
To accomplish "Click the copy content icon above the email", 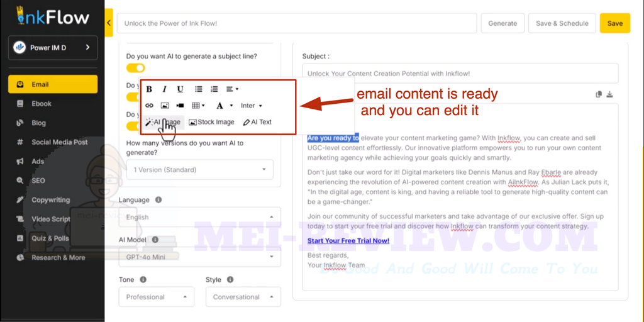I will click(x=599, y=94).
